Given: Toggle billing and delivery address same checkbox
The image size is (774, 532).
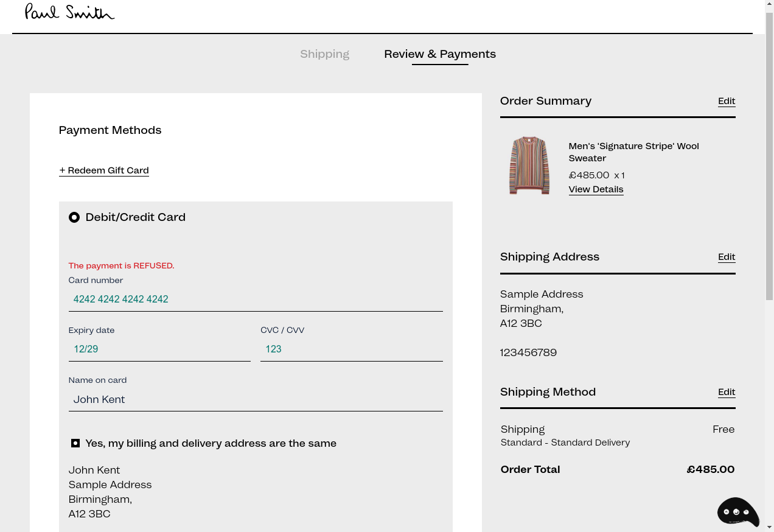Looking at the screenshot, I should click(75, 443).
